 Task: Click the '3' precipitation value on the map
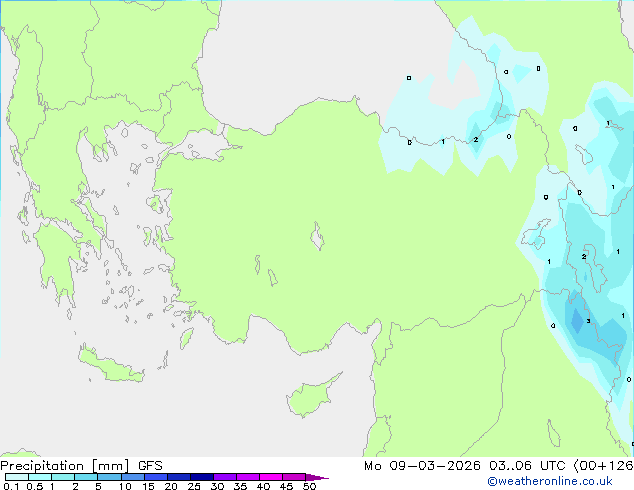pyautogui.click(x=588, y=321)
